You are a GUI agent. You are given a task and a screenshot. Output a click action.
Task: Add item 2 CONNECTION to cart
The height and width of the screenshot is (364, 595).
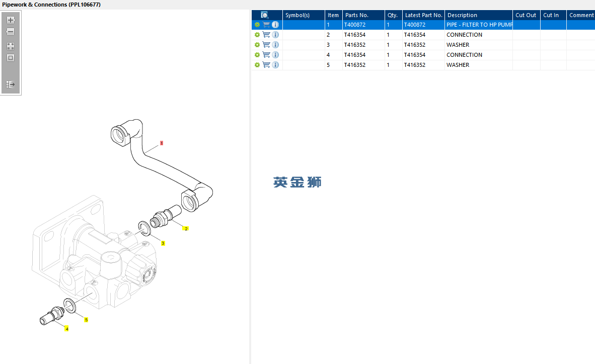pyautogui.click(x=266, y=35)
